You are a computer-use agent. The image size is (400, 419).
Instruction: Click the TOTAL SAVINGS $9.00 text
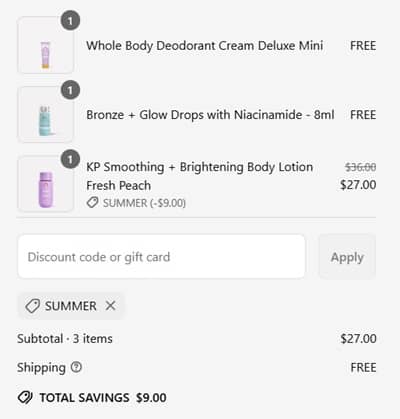pyautogui.click(x=103, y=398)
